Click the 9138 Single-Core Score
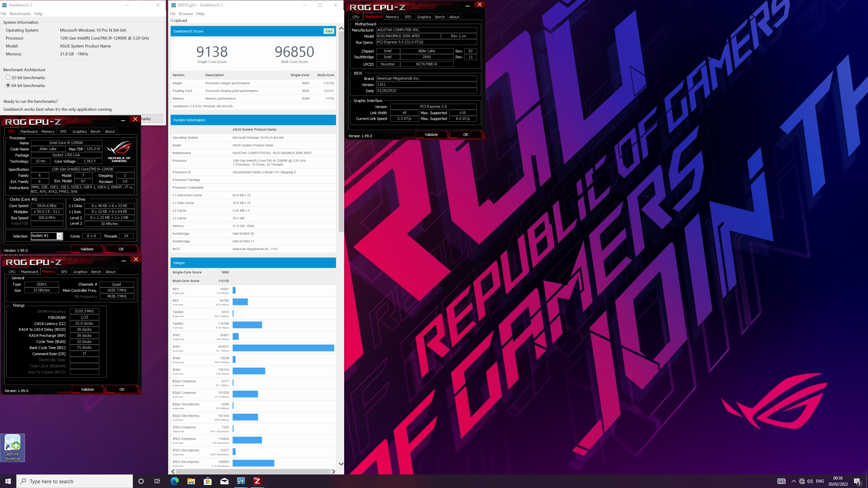This screenshot has height=488, width=868. (212, 52)
